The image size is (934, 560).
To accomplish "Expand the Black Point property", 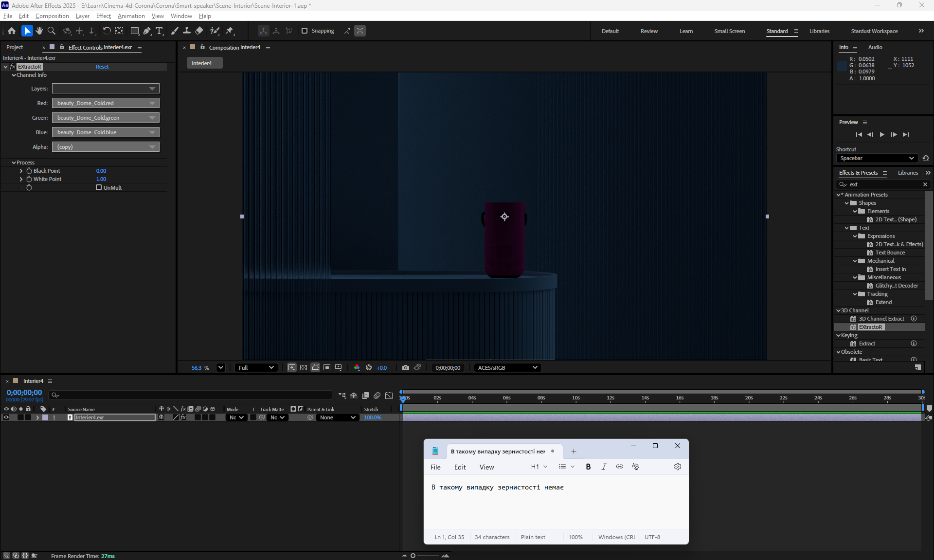I will click(x=21, y=171).
